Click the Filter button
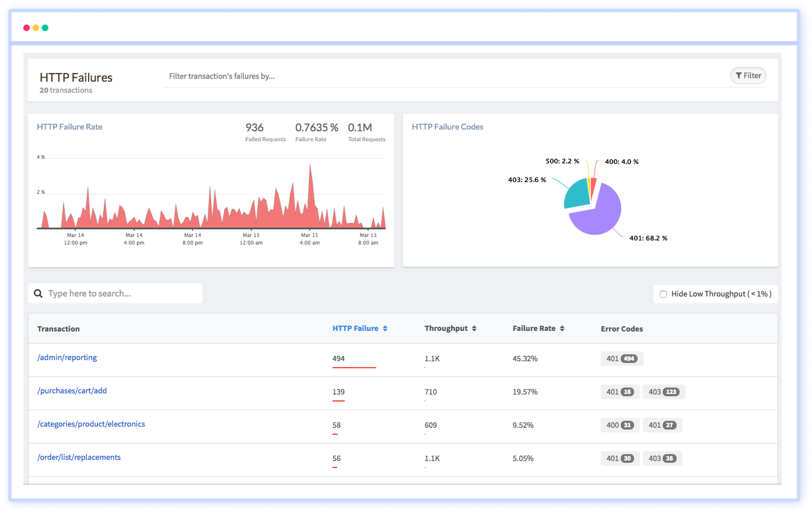The width and height of the screenshot is (812, 513). coord(748,75)
